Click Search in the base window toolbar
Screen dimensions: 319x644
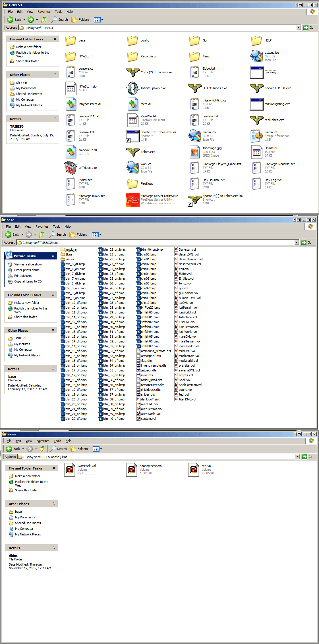58,234
